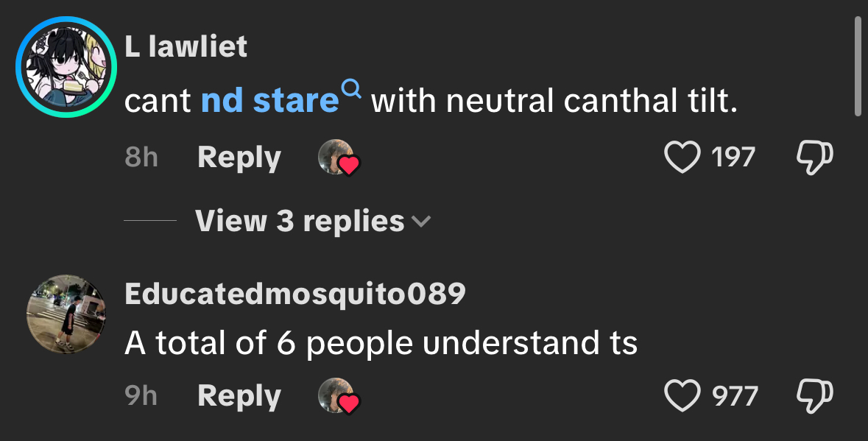Select the comment text 'A total of 6 people understand ts'
This screenshot has width=868, height=441.
click(x=381, y=343)
